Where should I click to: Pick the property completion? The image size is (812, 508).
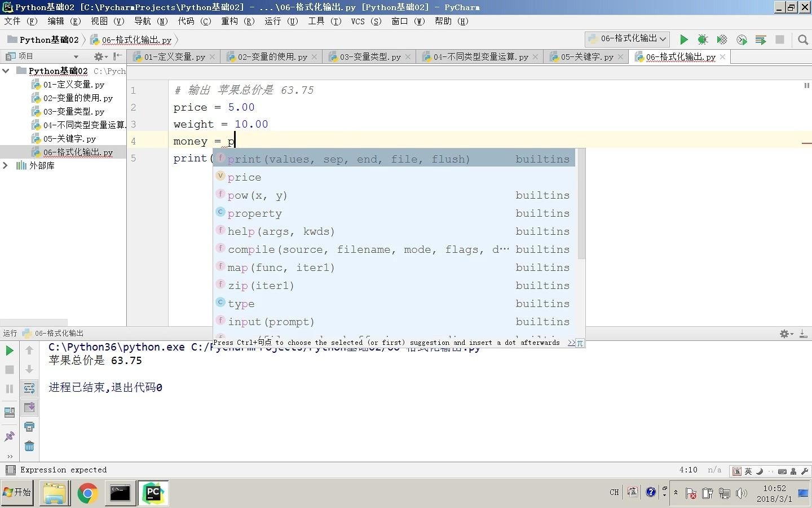[394, 213]
